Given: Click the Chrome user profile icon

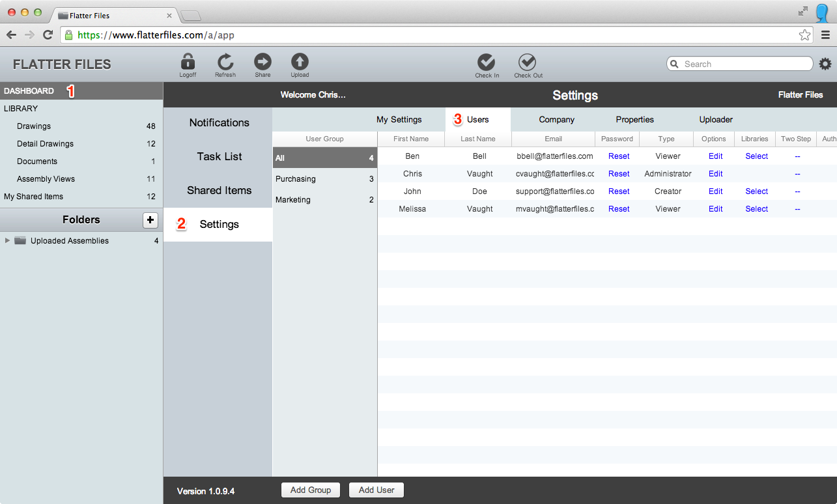Looking at the screenshot, I should tap(822, 12).
